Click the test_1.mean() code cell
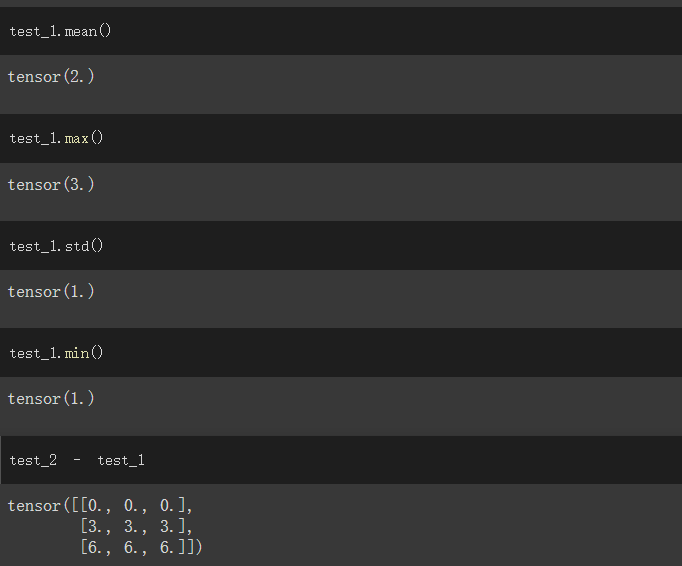Image resolution: width=682 pixels, height=566 pixels. click(x=341, y=31)
